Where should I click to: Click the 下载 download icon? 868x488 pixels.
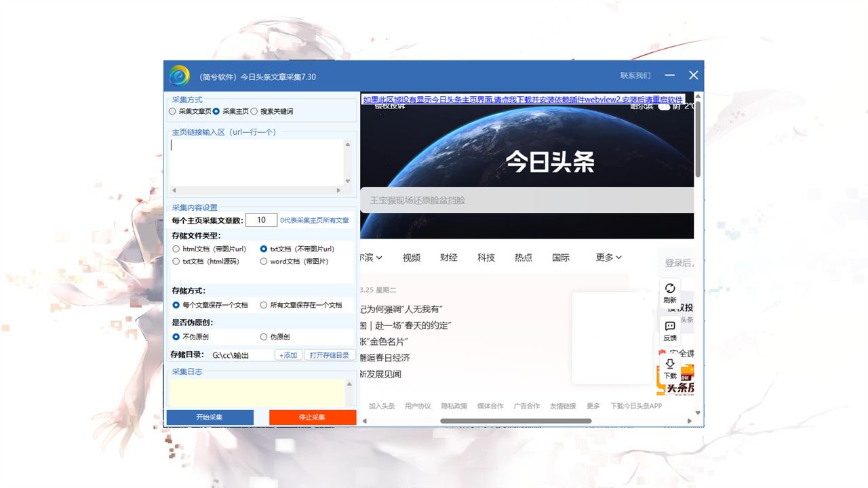click(670, 368)
